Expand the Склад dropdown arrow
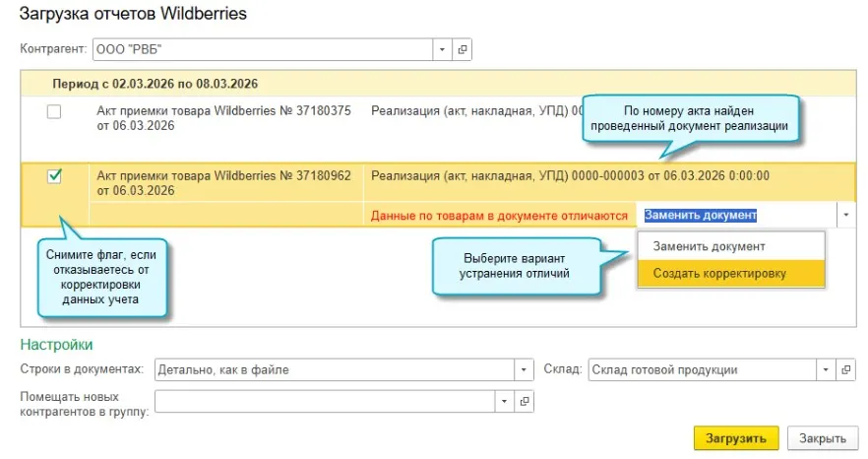 pos(826,369)
